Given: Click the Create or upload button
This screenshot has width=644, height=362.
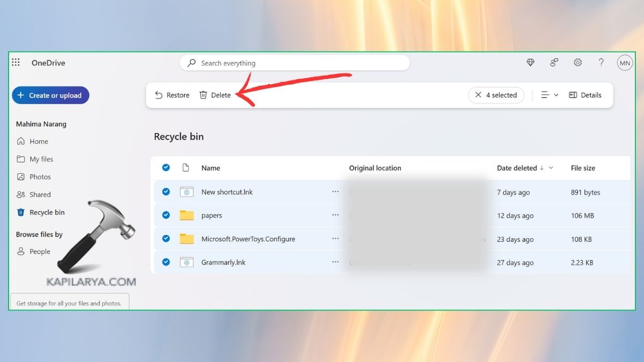Looking at the screenshot, I should pos(50,95).
